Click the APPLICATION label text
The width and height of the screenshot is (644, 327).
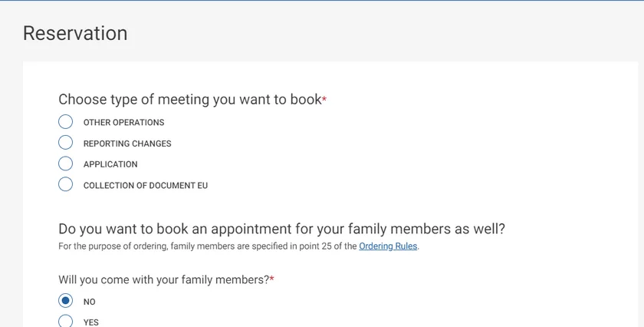(110, 164)
